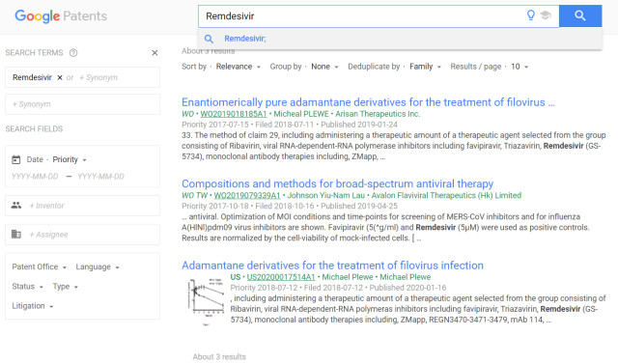Click the blue search magnifier button
Screen dimensions: 618x364
(580, 16)
